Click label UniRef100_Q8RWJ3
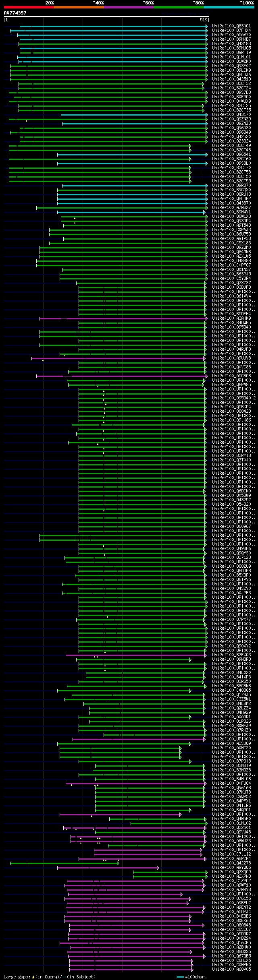The image size is (258, 980). [231, 194]
